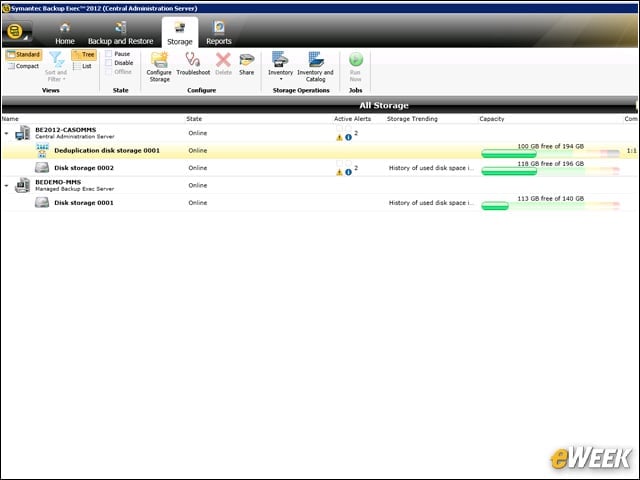Viewport: 640px width, 480px height.
Task: Sort by Active Alerts column header
Action: [x=352, y=119]
